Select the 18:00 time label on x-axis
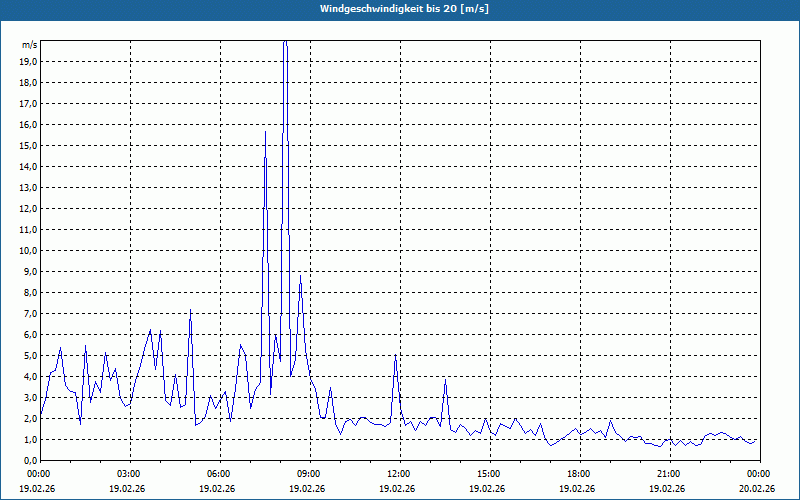The width and height of the screenshot is (800, 500). (x=578, y=474)
